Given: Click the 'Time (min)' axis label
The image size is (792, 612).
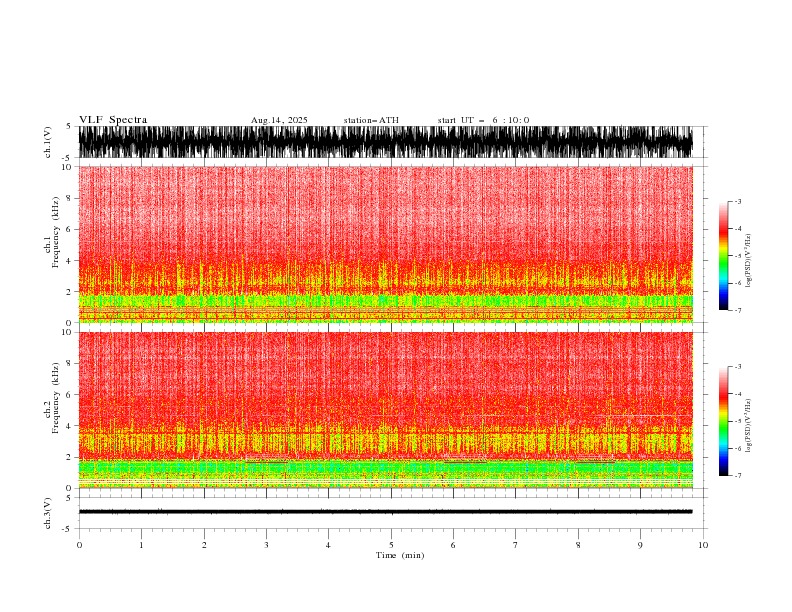Looking at the screenshot, I should point(400,555).
